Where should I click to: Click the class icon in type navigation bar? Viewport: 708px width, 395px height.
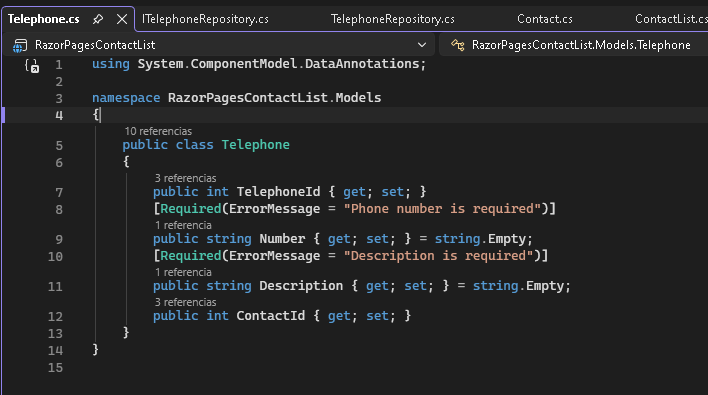click(457, 45)
